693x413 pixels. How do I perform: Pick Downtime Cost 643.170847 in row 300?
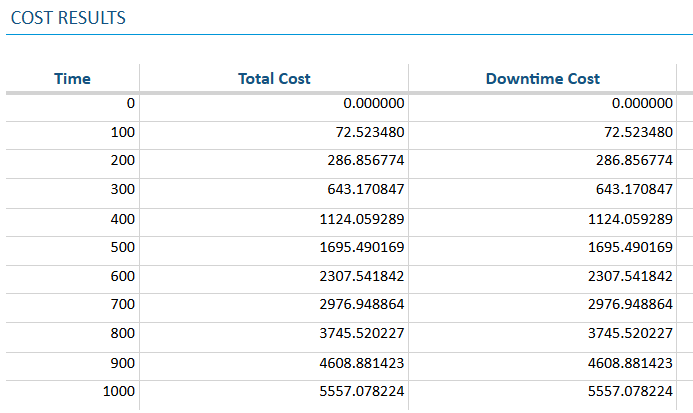(634, 189)
